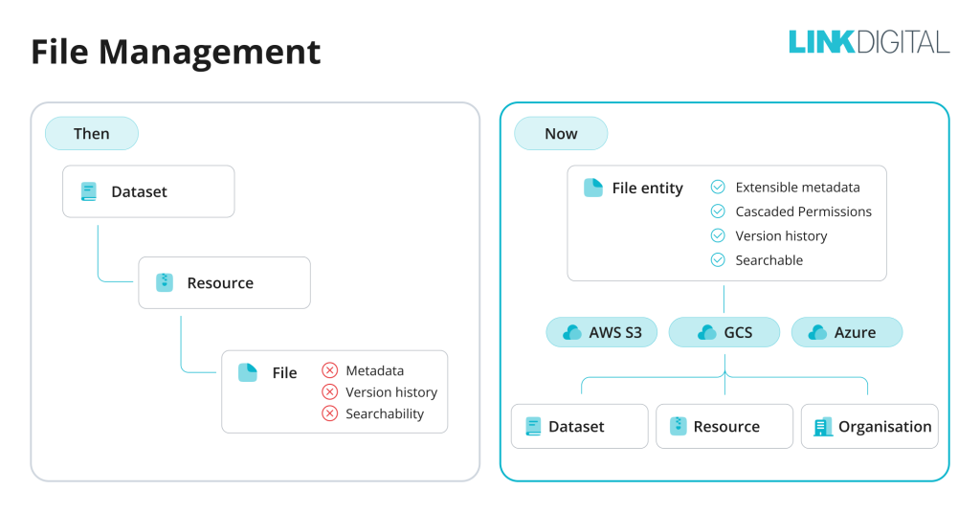Screen dimensions: 980x512
Task: Click the Dataset box in Now panel
Action: coord(579,427)
